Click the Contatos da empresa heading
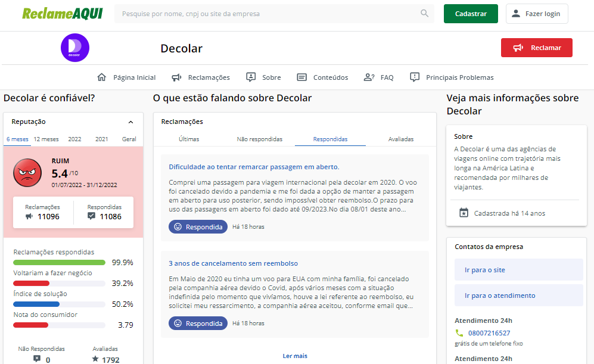 (x=489, y=247)
